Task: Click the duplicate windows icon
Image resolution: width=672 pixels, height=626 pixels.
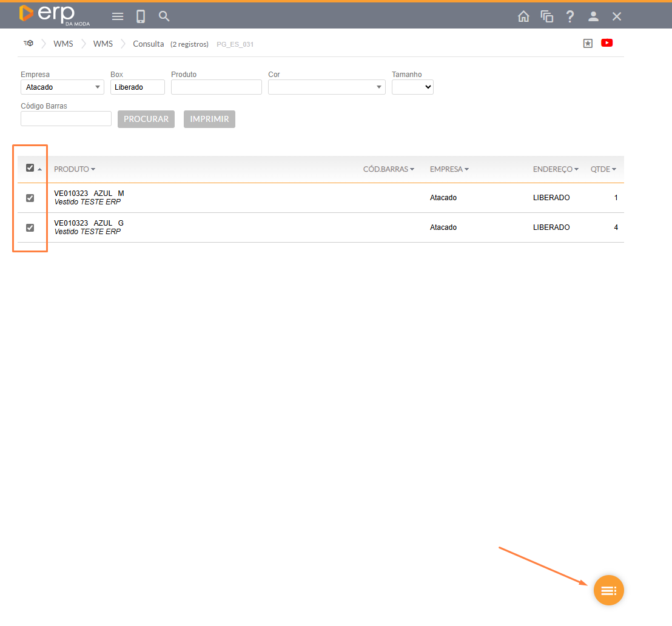Action: click(x=547, y=16)
